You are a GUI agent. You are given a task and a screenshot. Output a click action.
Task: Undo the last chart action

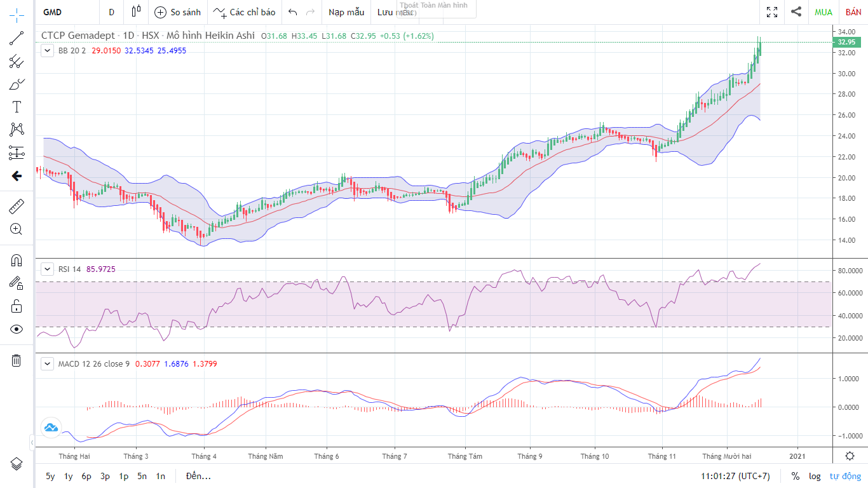[292, 12]
